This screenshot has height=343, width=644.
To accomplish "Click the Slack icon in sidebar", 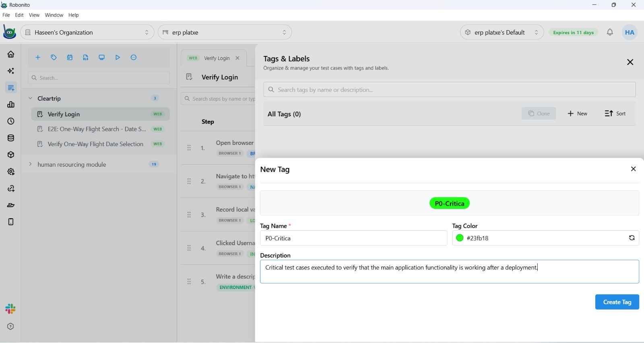I will coord(10,309).
